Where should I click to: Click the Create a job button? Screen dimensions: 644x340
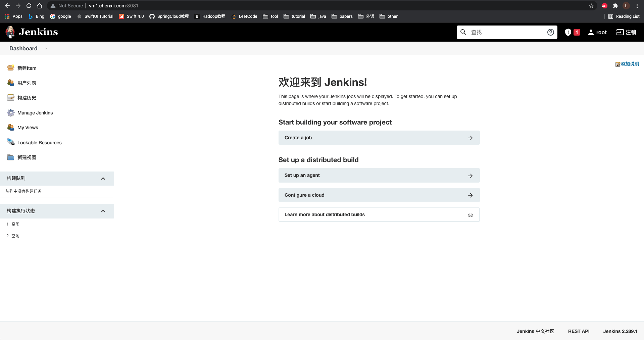click(379, 138)
